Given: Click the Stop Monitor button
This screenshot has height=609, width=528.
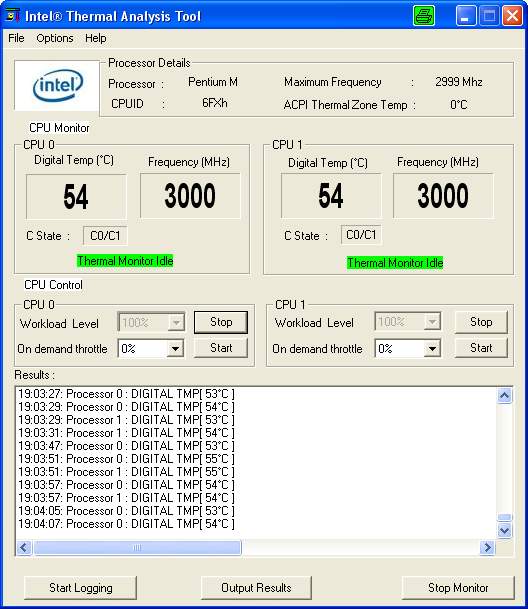Looking at the screenshot, I should tap(458, 588).
